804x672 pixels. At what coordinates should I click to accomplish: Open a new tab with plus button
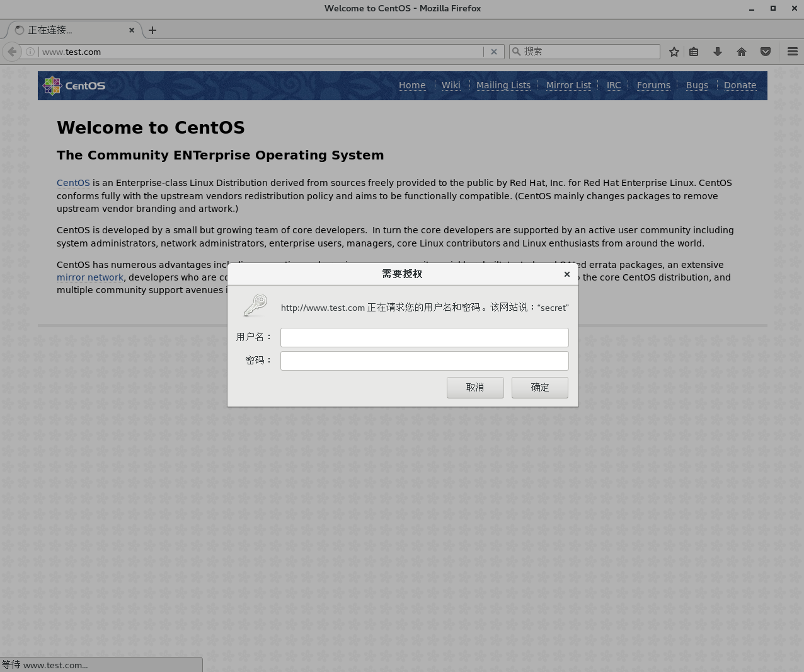pos(152,30)
